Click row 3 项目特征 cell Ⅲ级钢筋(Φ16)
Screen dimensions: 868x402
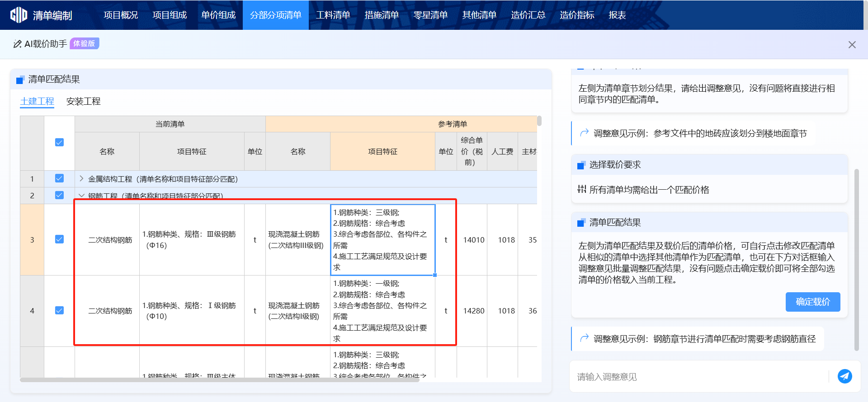point(192,240)
